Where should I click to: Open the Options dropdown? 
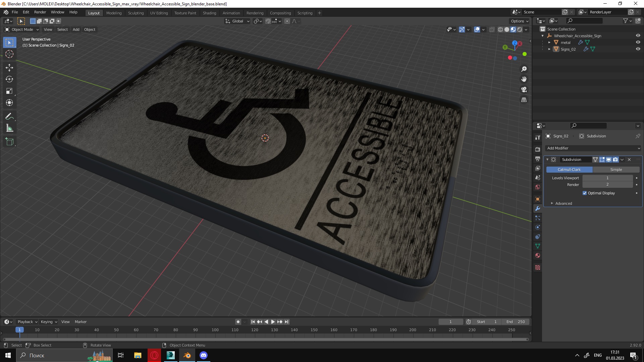[x=520, y=21]
